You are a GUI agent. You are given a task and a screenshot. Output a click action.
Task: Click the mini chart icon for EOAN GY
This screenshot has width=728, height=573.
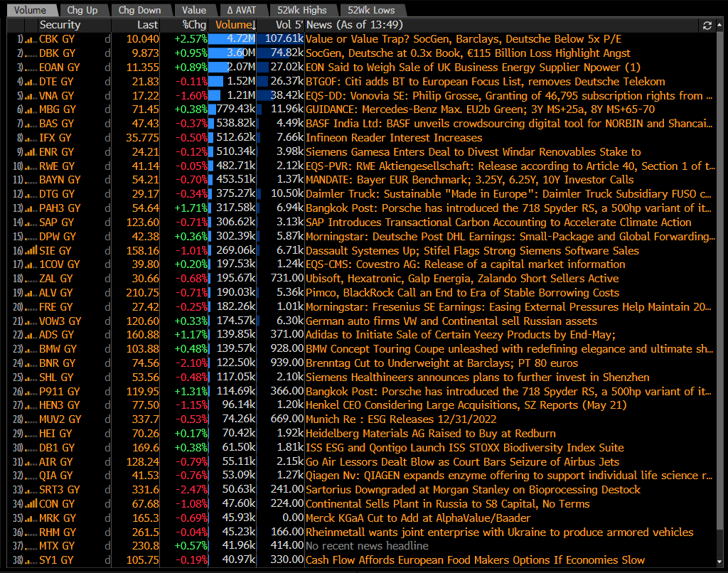point(31,68)
